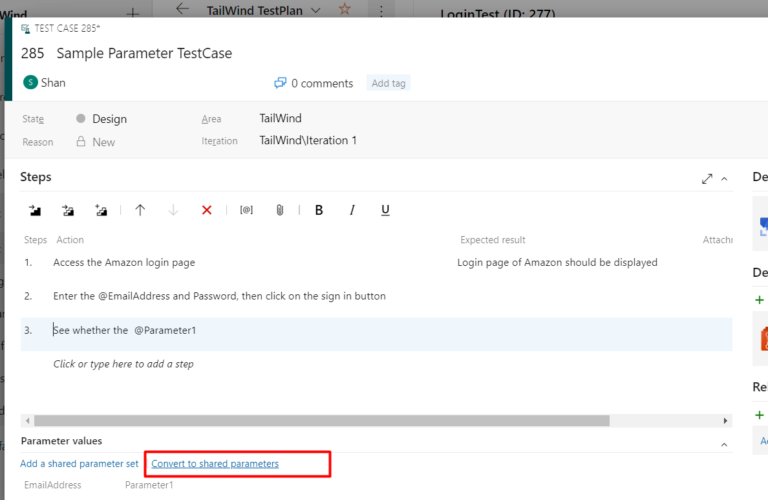Click the Insert step icon
This screenshot has height=500, width=768.
tap(35, 210)
